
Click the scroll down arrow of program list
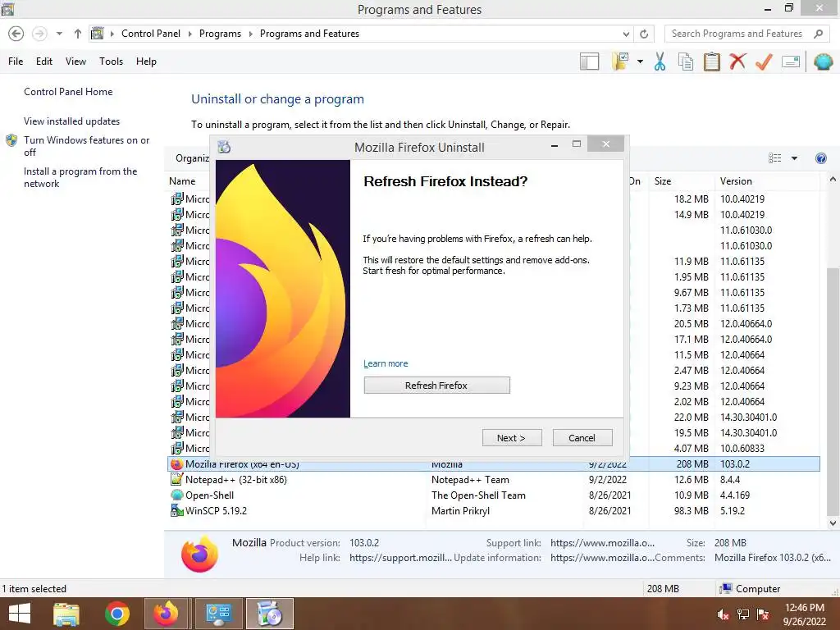coord(833,523)
